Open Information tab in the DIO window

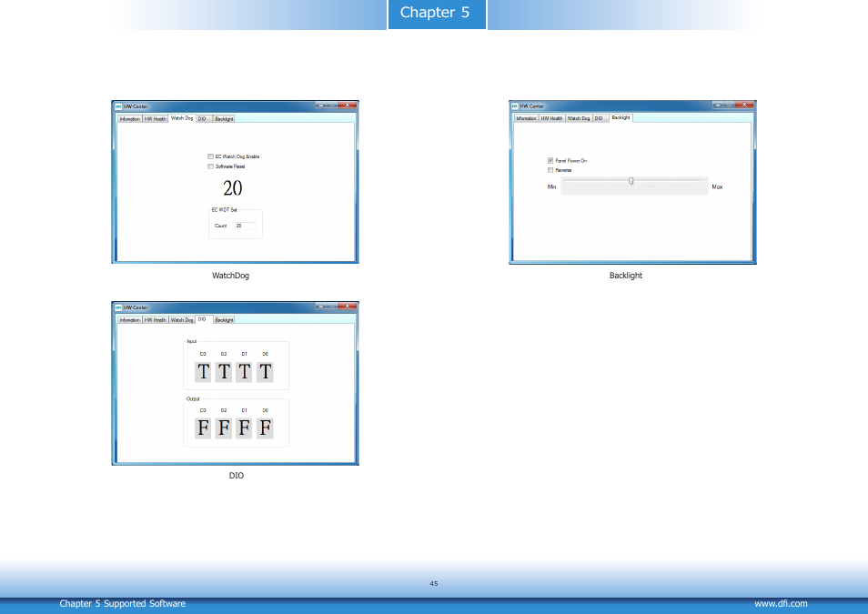point(129,319)
